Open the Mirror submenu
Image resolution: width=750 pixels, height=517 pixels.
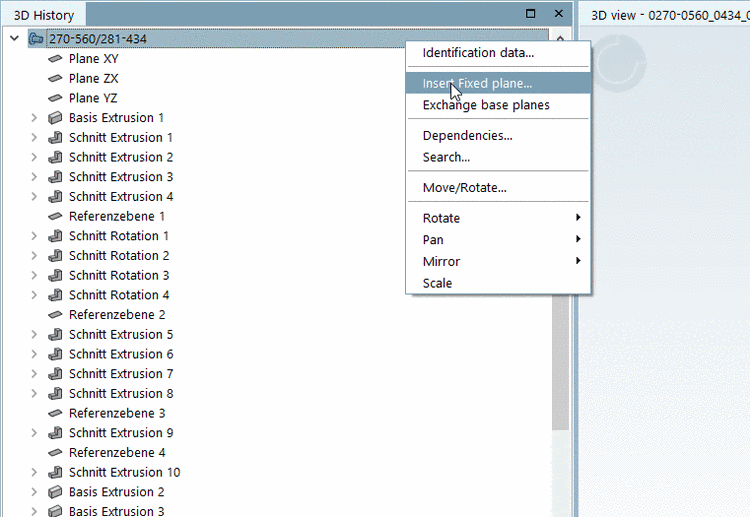tap(498, 262)
